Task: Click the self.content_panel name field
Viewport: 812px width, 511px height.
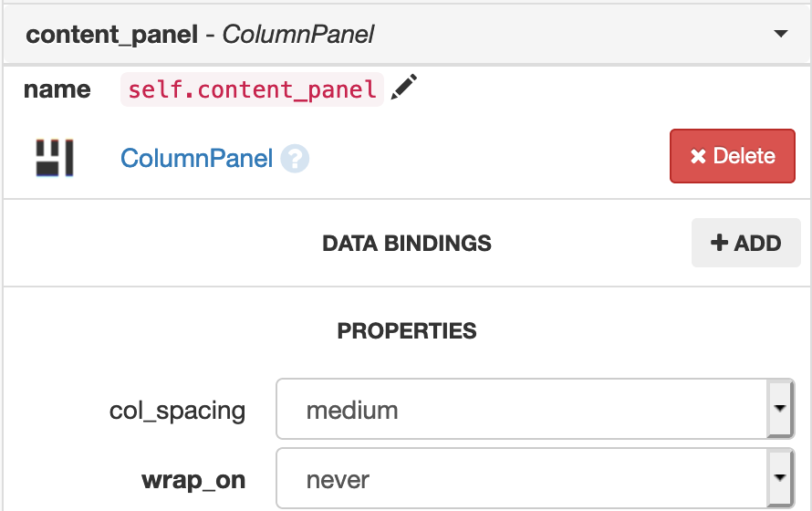Action: (x=252, y=89)
